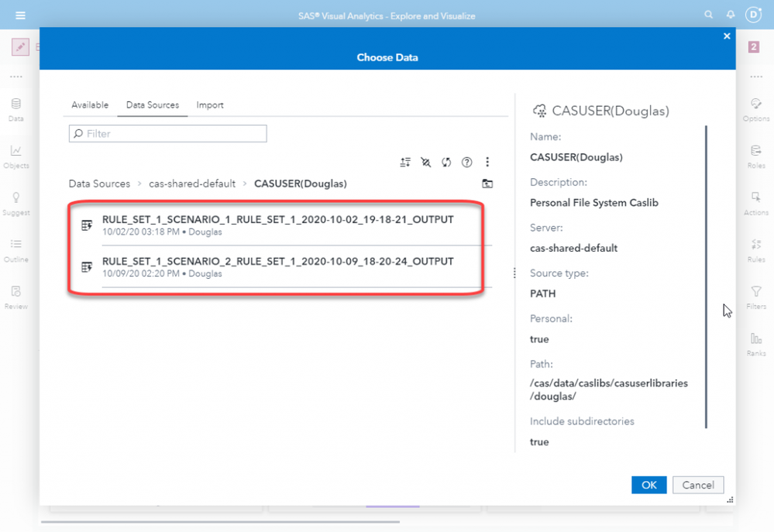Confirm with the OK button
The image size is (774, 532).
pos(648,485)
